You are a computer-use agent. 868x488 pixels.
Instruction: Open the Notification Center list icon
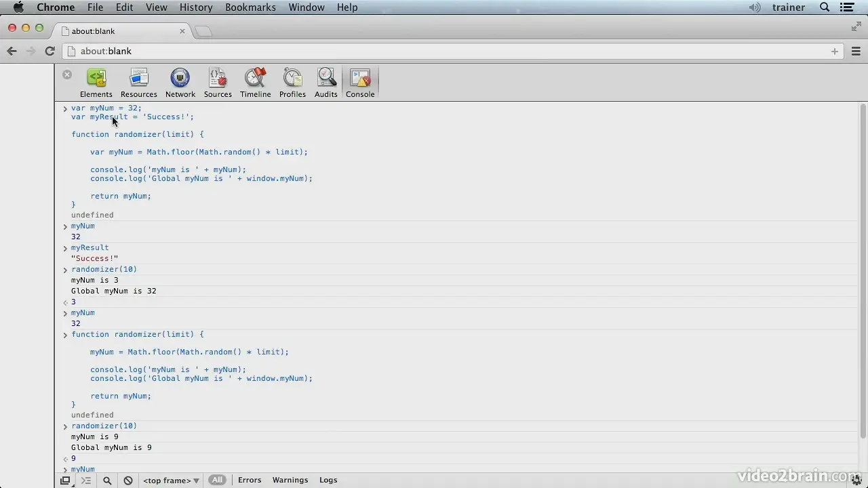(847, 7)
